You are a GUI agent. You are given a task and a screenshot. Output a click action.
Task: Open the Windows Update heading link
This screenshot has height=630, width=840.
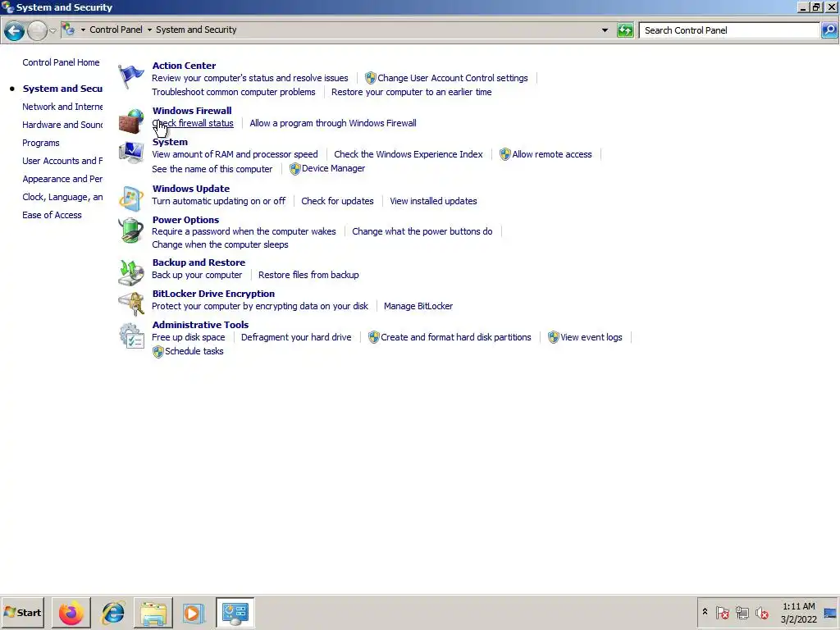pyautogui.click(x=190, y=189)
